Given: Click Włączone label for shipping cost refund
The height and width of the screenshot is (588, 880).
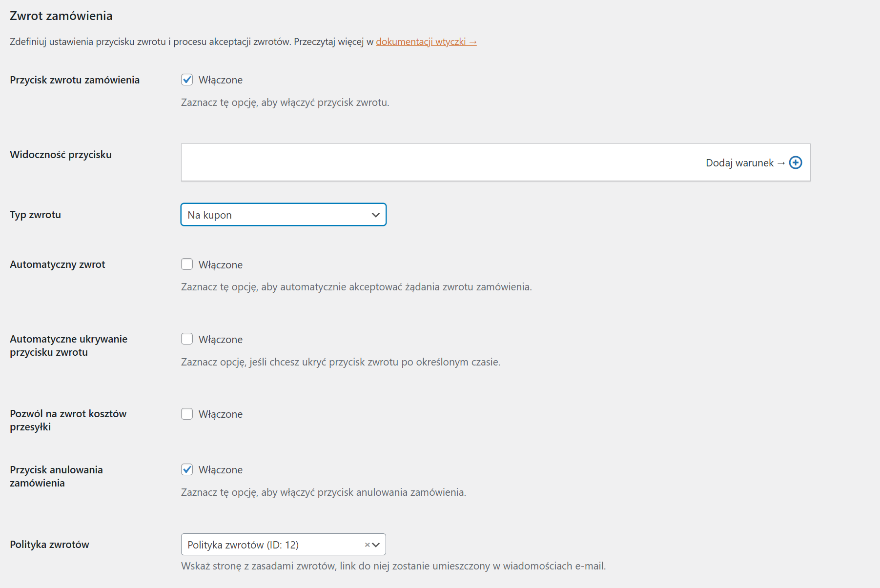Looking at the screenshot, I should [x=221, y=414].
